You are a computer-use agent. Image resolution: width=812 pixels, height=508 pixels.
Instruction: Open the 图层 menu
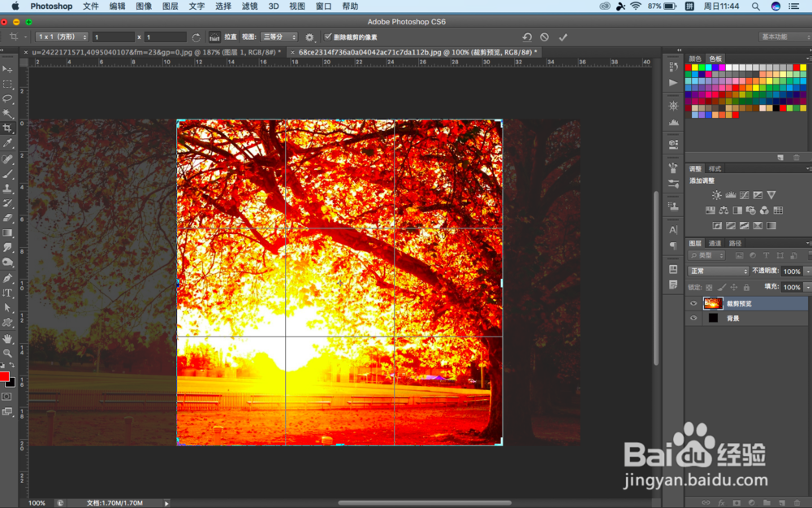pos(171,7)
